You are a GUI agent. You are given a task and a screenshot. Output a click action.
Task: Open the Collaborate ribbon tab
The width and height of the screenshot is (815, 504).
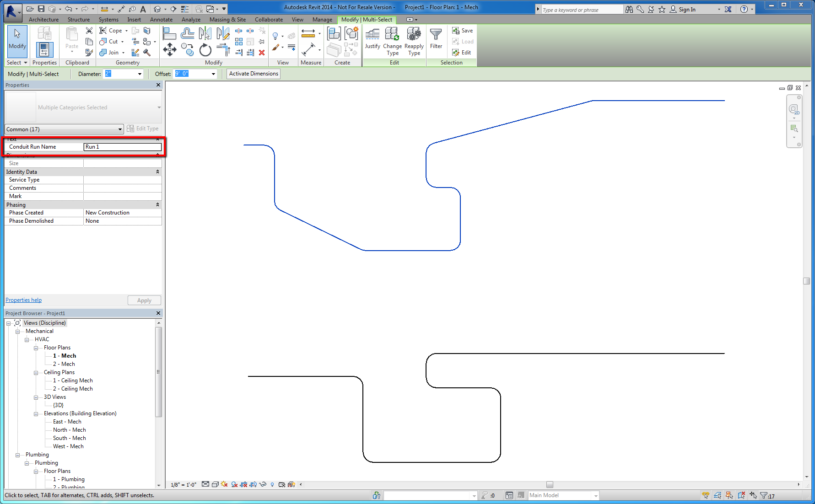click(x=269, y=20)
